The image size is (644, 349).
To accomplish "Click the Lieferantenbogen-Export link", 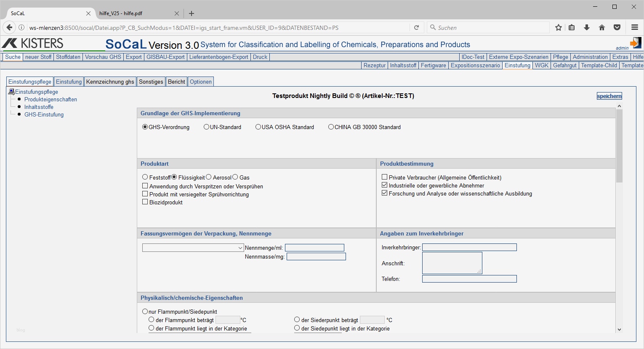I will click(x=219, y=57).
